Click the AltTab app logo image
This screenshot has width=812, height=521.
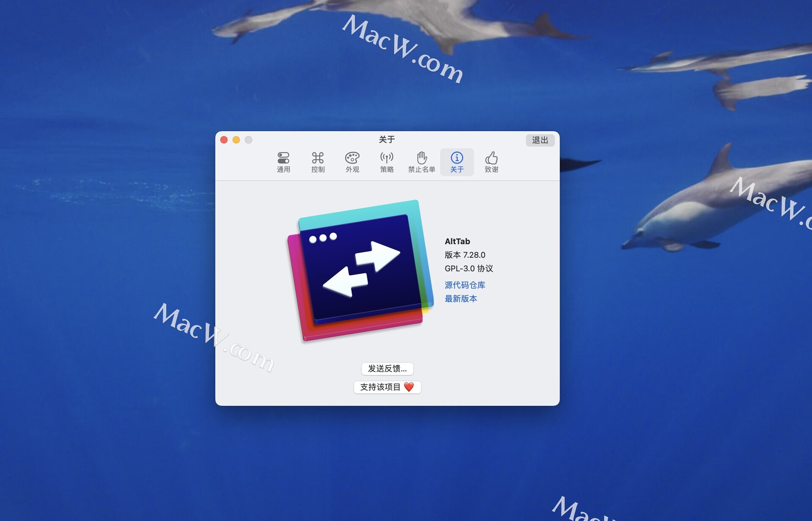tap(360, 270)
